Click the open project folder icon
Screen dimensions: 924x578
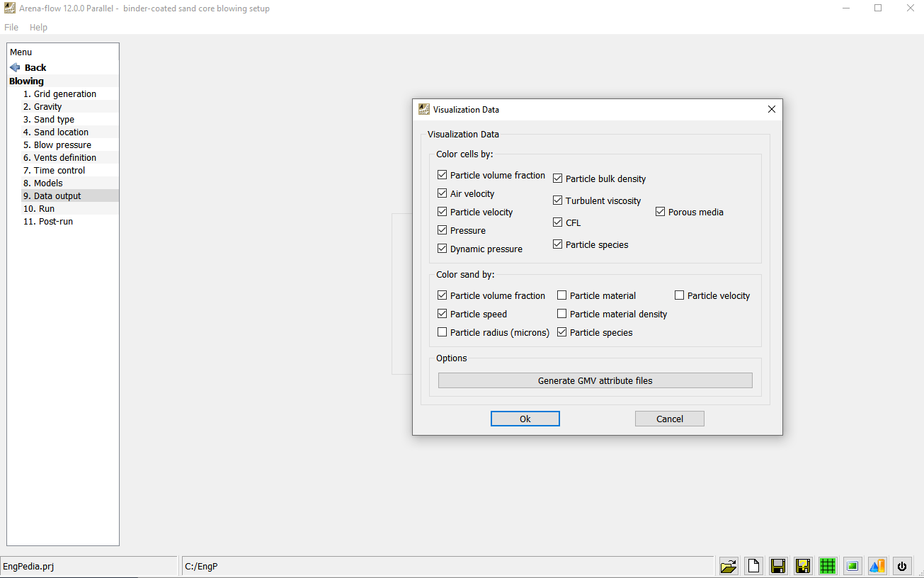point(729,566)
